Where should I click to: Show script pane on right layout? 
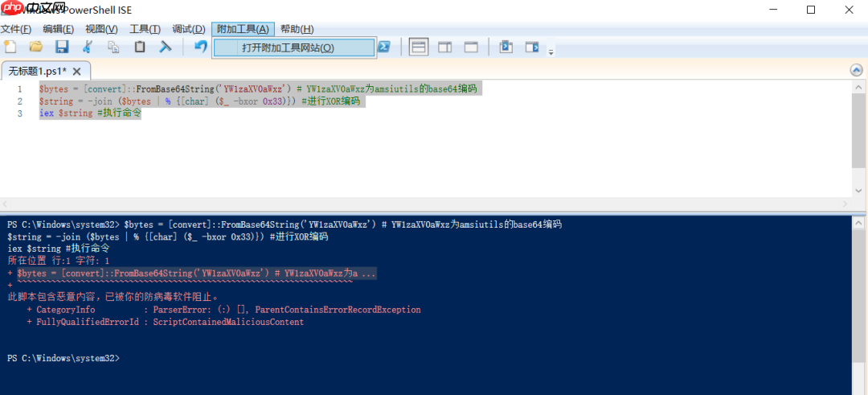(445, 47)
